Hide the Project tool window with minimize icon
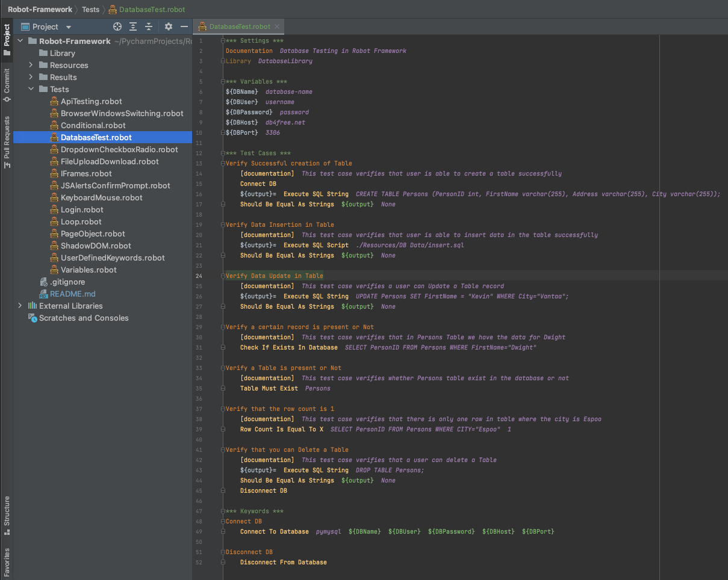728x580 pixels. [x=184, y=26]
